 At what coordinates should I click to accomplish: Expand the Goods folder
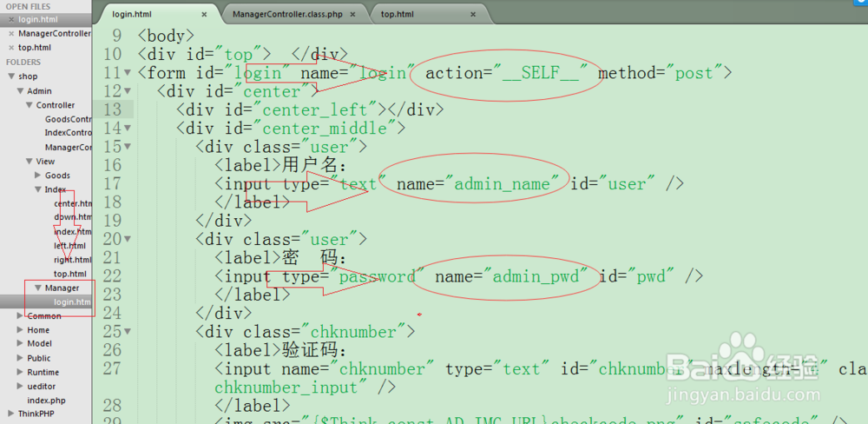38,176
